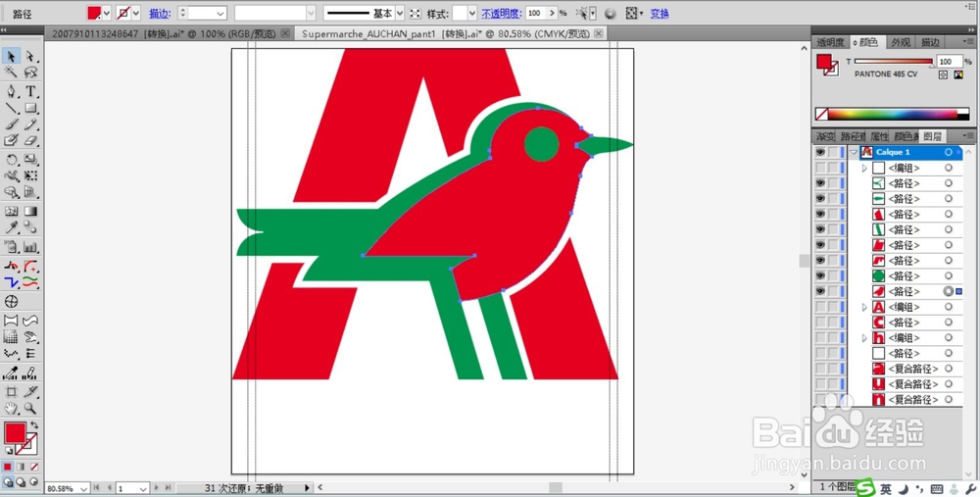Show the hidden 'h' 编组 sublayer
The height and width of the screenshot is (497, 980).
pos(820,337)
